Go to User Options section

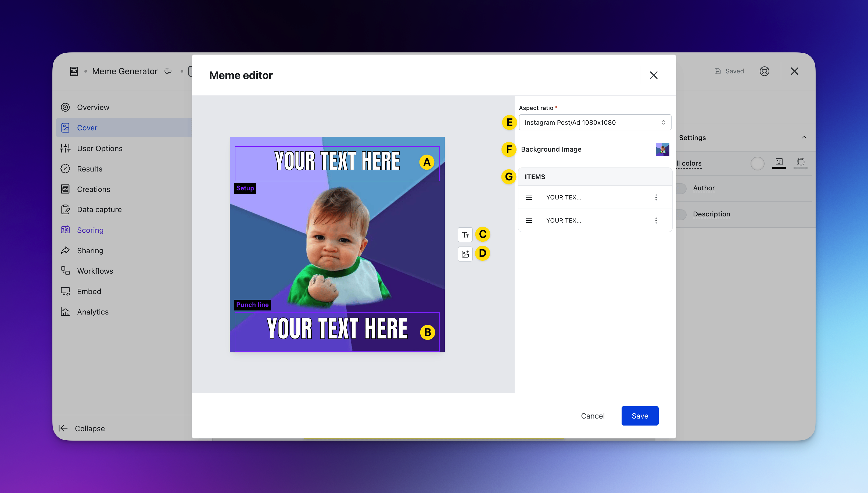coord(99,148)
